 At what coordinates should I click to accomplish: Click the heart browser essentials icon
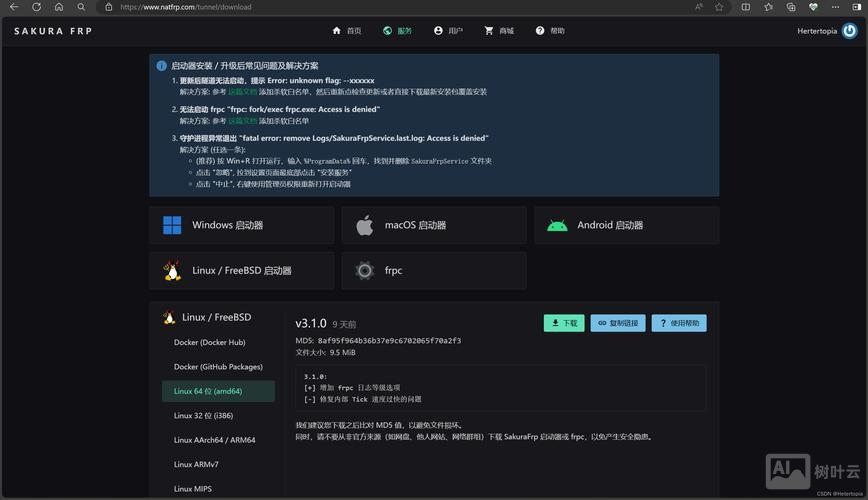pyautogui.click(x=813, y=7)
